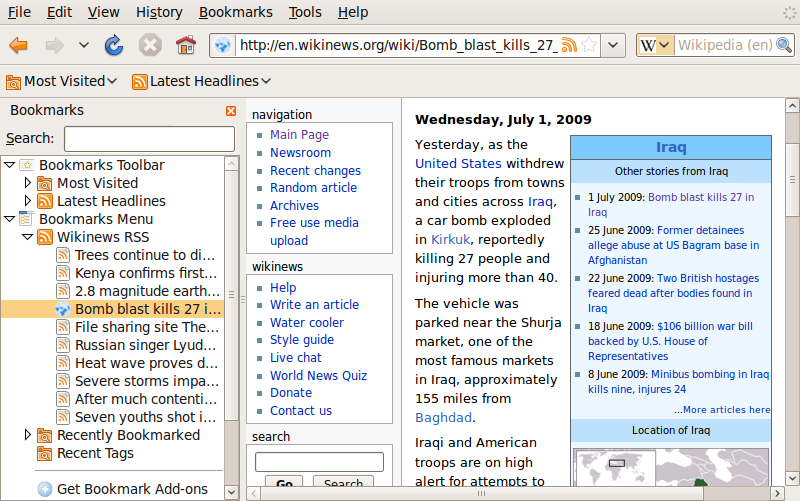
Task: Expand the Recently Bookmarked folder
Action: click(28, 435)
